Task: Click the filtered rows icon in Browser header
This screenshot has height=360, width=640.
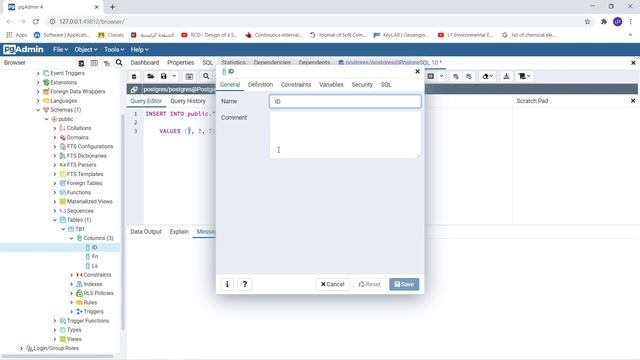Action: [x=107, y=63]
